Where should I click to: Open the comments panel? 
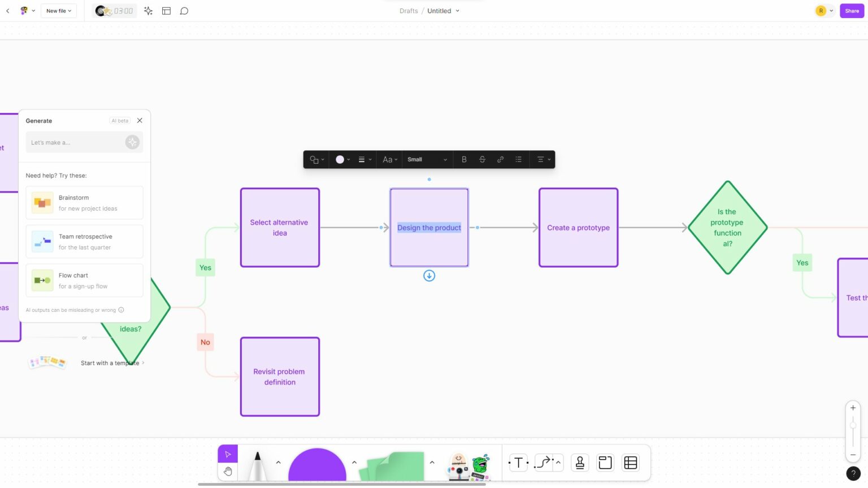coord(184,10)
